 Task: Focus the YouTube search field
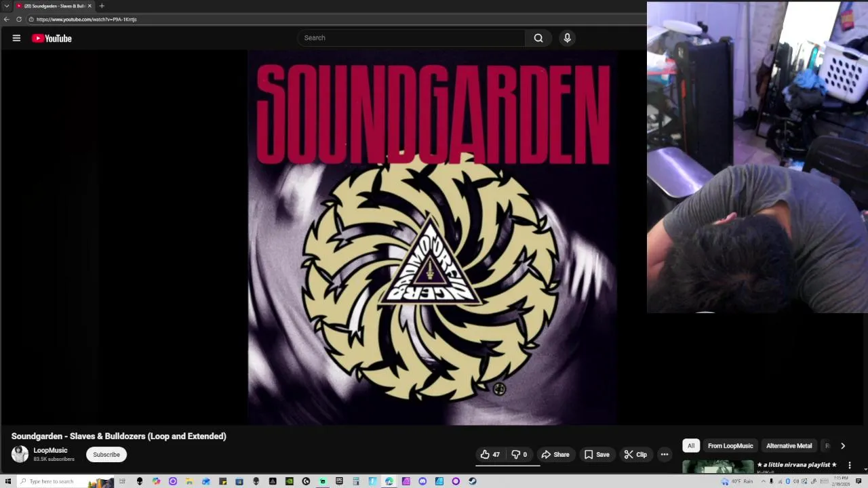pyautogui.click(x=411, y=38)
